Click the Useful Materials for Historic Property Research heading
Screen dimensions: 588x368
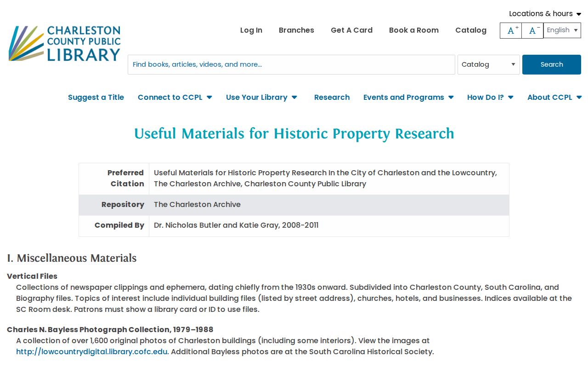click(x=294, y=133)
